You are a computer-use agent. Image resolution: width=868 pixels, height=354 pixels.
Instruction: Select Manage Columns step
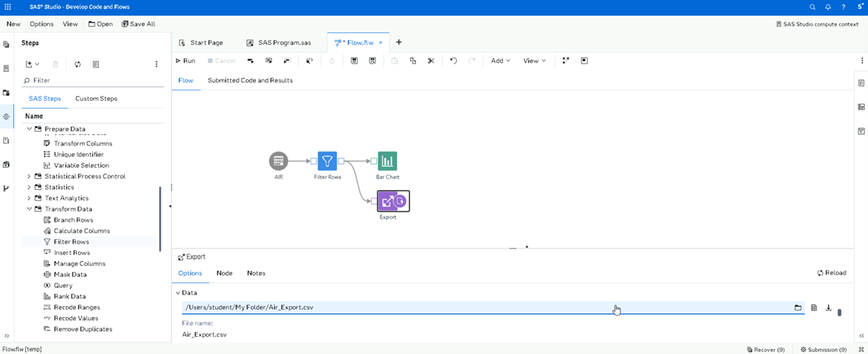tap(79, 264)
